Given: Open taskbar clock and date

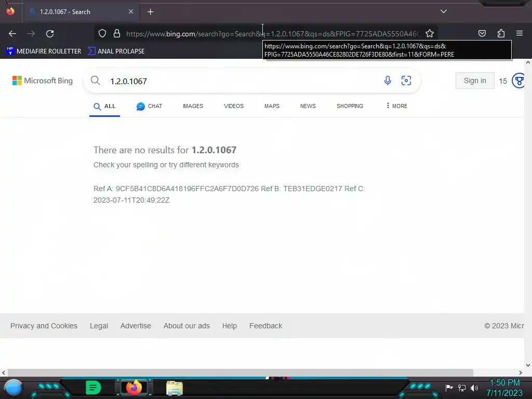Looking at the screenshot, I should tap(504, 388).
